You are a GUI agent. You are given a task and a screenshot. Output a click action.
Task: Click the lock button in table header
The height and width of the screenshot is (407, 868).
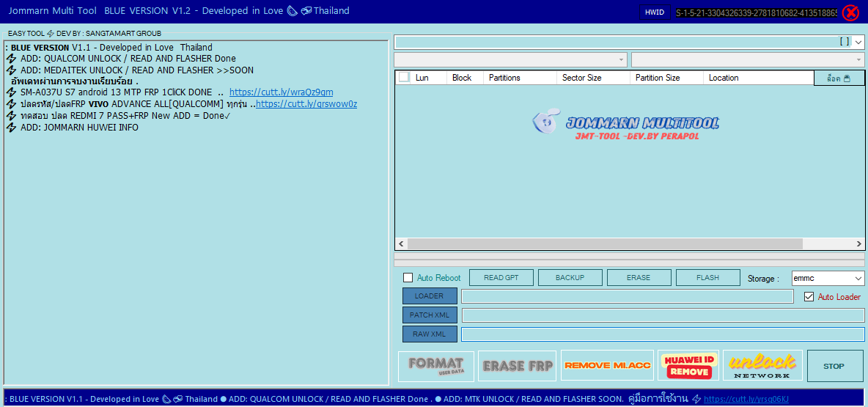pos(839,78)
